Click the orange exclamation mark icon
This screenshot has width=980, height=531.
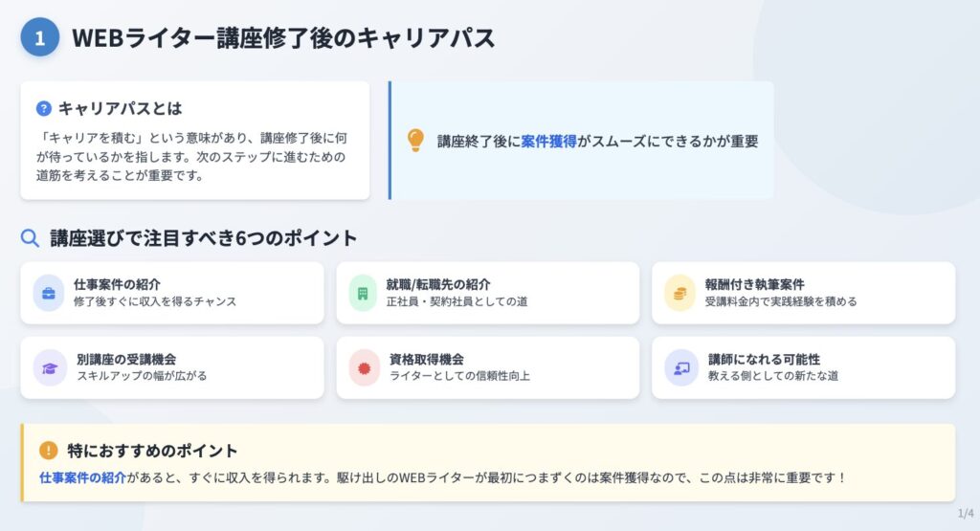[x=48, y=451]
